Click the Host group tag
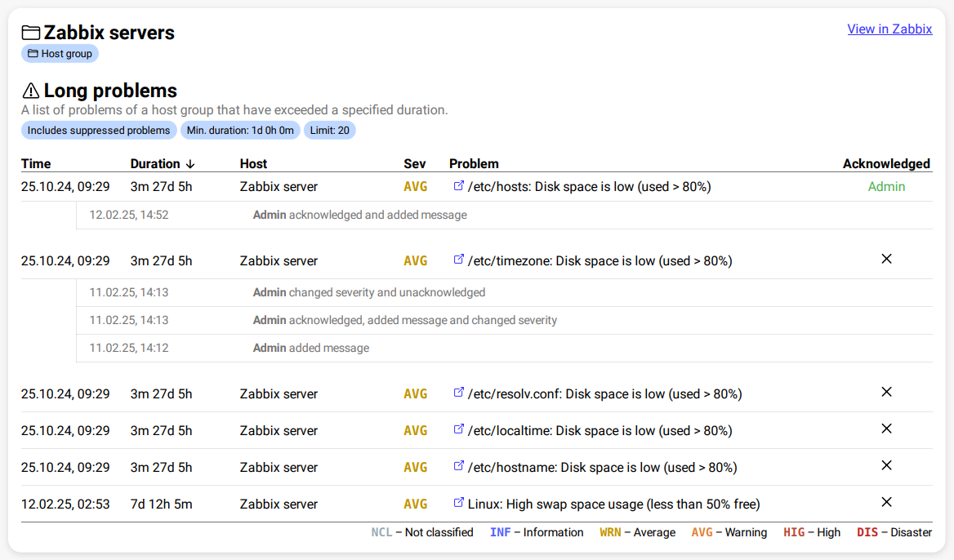Screen dimensions: 954x560 pos(60,54)
